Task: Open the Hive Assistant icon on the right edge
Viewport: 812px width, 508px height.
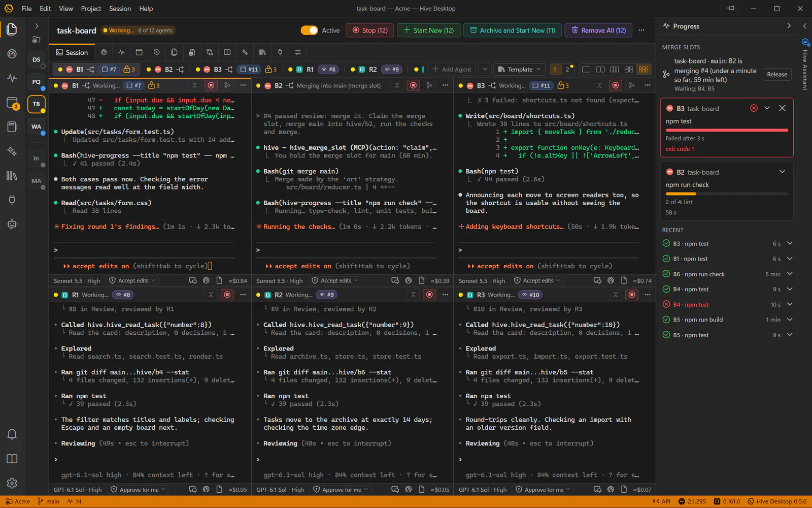Action: [805, 42]
